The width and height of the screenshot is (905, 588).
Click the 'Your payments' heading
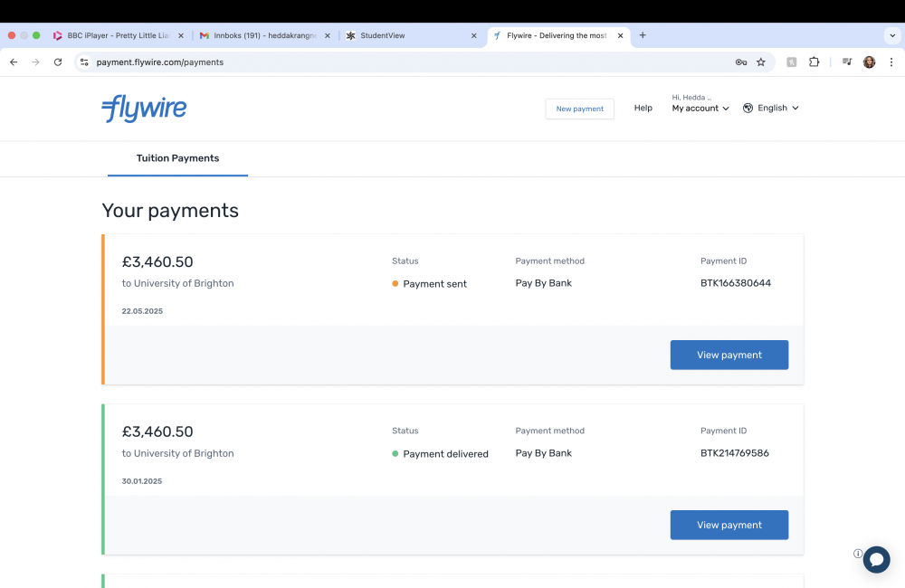[x=170, y=211]
